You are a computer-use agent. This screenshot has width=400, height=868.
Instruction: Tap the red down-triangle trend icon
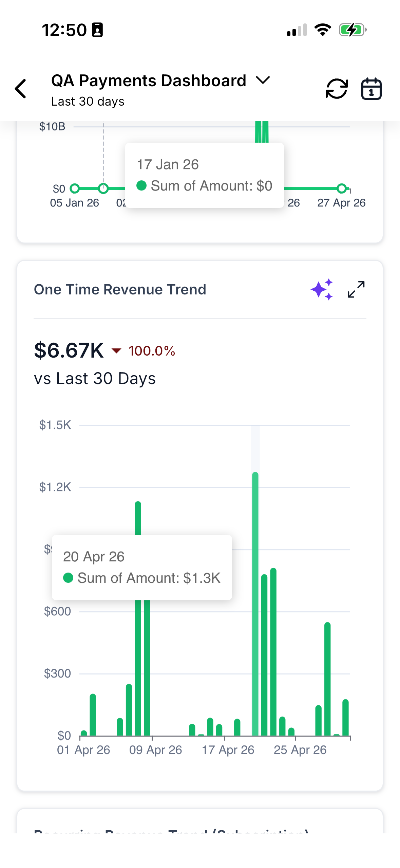[x=116, y=351]
